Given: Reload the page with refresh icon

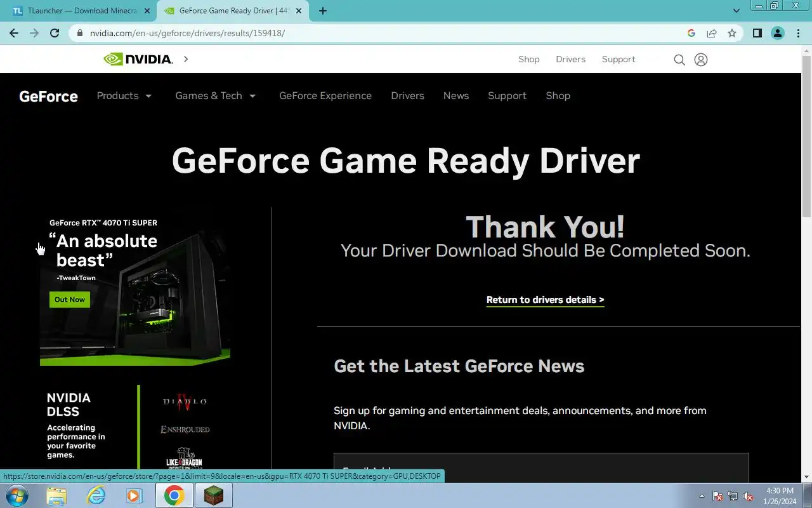Looking at the screenshot, I should (x=55, y=33).
